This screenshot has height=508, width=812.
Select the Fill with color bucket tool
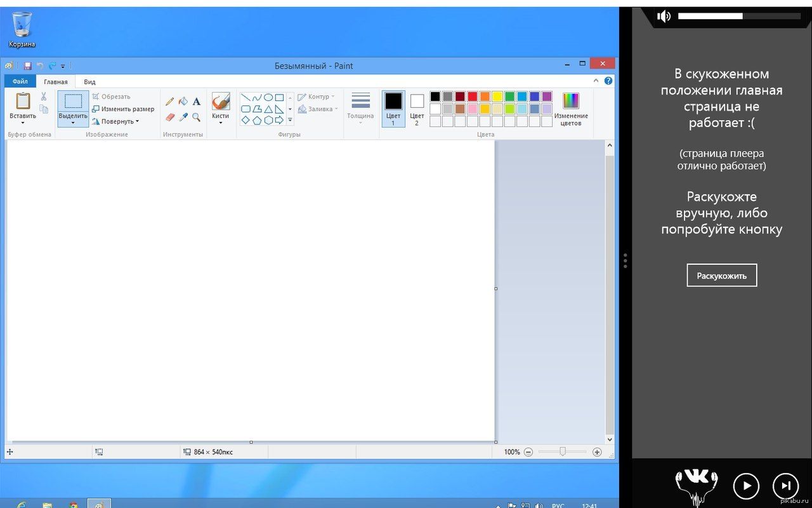[x=183, y=102]
